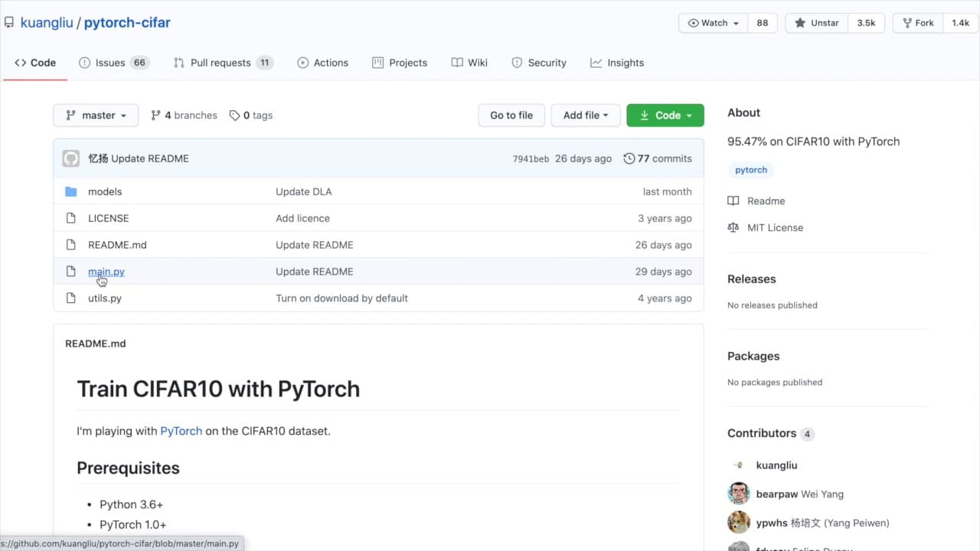
Task: Click the repository icon beside kuangliu
Action: coord(9,22)
